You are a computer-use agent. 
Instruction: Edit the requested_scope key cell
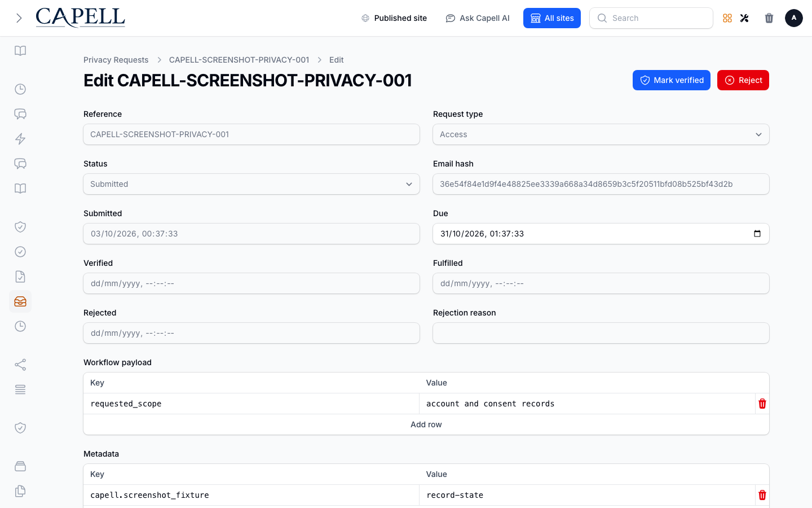click(x=251, y=404)
